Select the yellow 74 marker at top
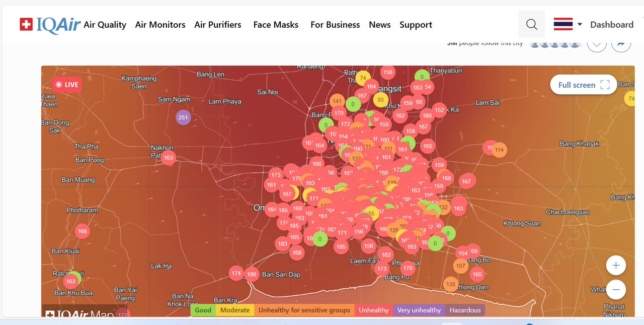The image size is (644, 325). pos(363,78)
